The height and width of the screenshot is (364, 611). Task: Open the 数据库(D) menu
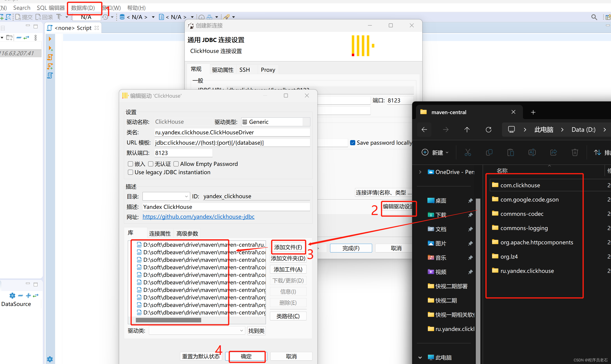click(x=83, y=8)
